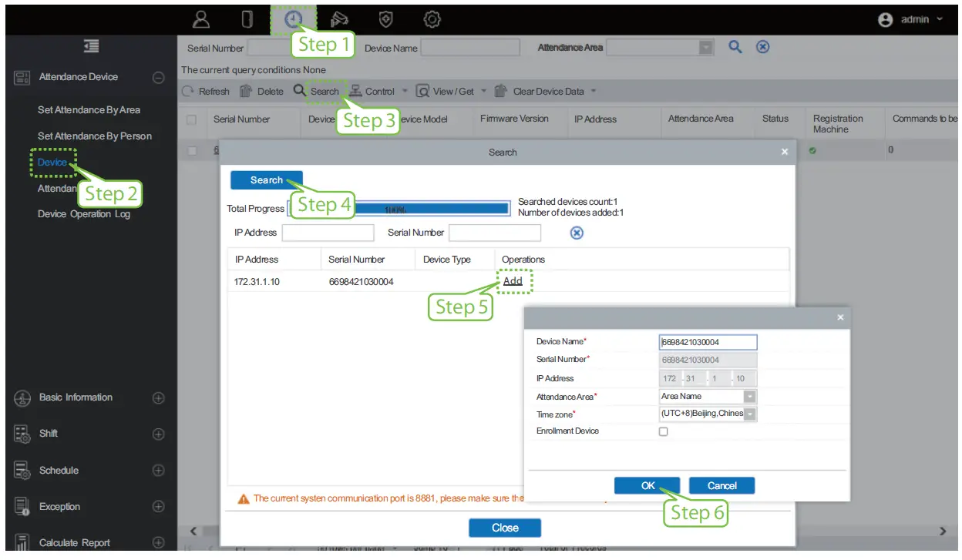Collapse the sidebar with menu toggle icon
Viewport: 962px width, 560px height.
[92, 47]
